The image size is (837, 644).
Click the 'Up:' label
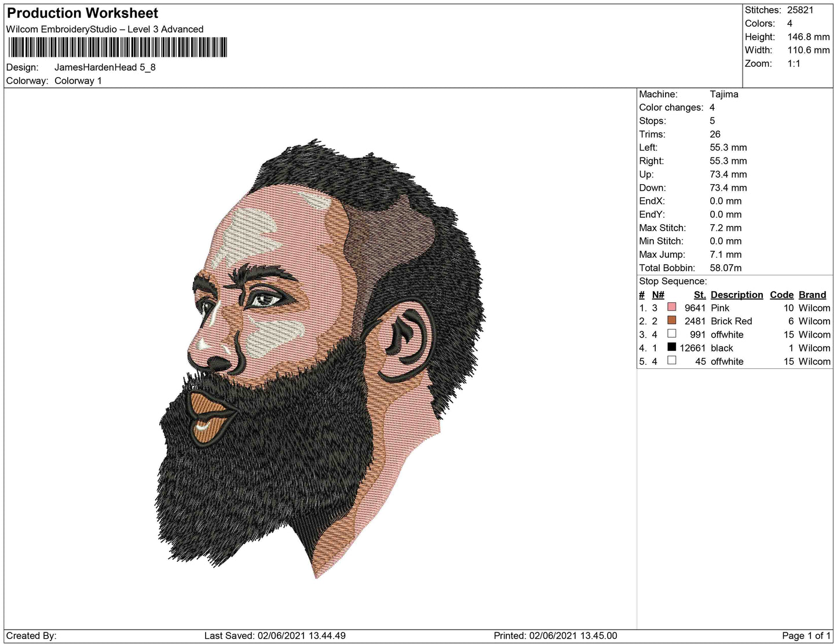pos(646,174)
